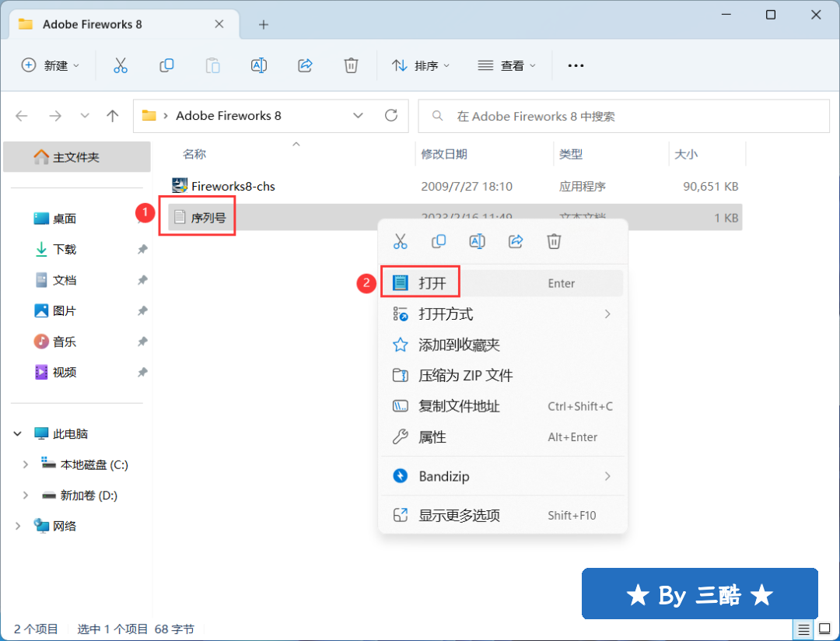Viewport: 840px width, 641px height.
Task: Collapse the 此电脑 tree node
Action: 18,433
